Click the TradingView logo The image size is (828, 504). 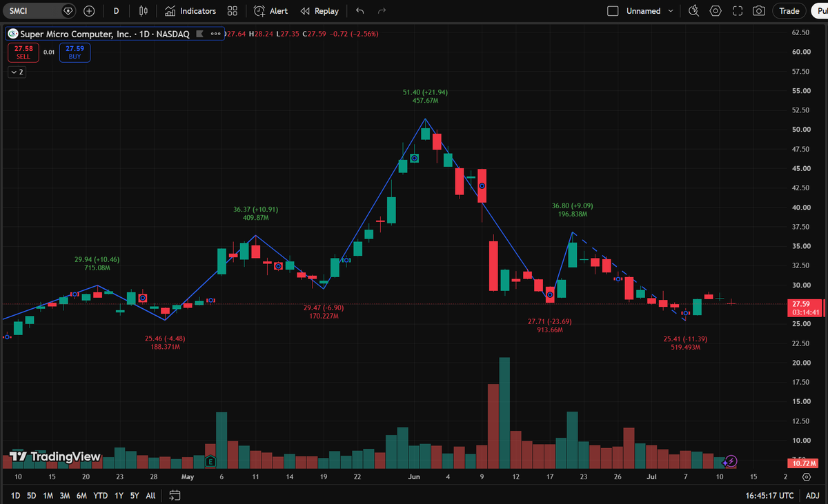(x=55, y=456)
